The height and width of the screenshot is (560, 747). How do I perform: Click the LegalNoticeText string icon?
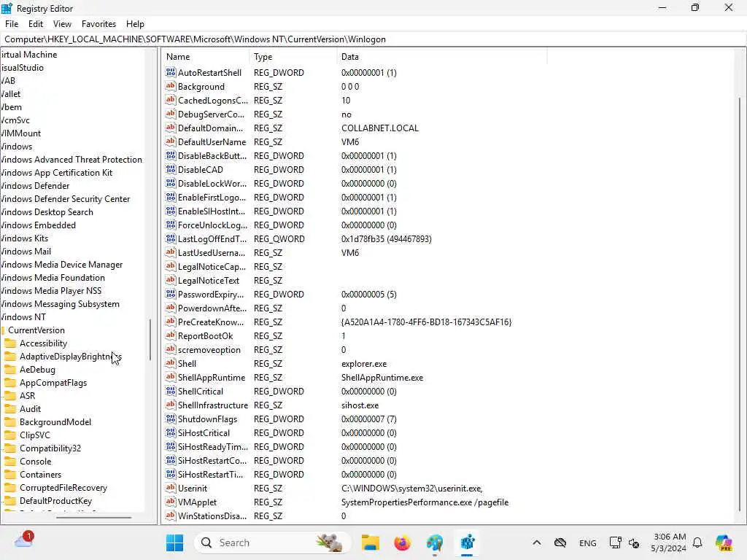[170, 280]
